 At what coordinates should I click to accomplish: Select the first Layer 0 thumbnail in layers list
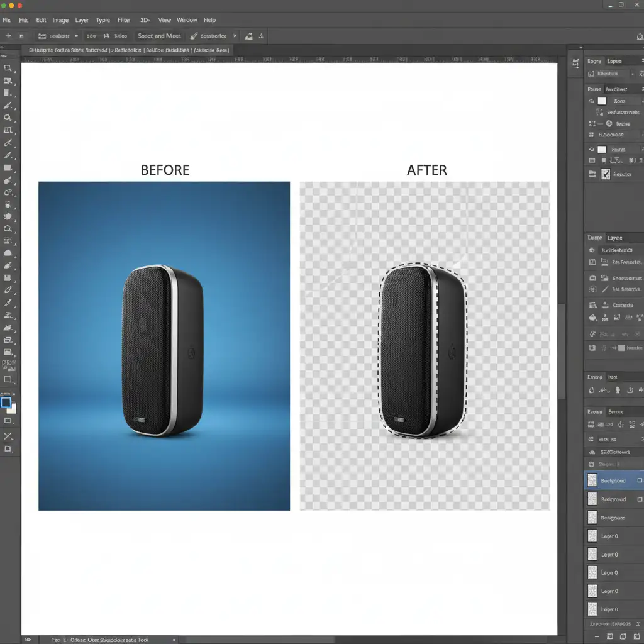592,536
